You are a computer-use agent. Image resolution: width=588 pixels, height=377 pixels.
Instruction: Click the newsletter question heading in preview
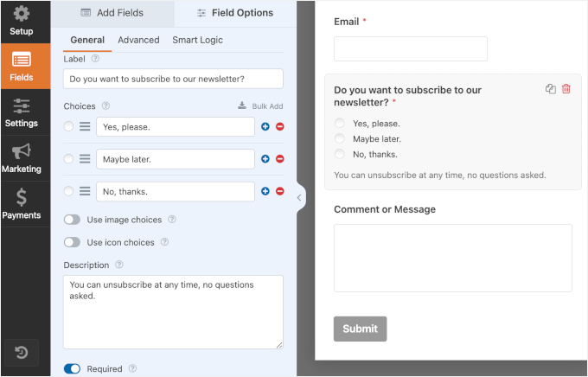pos(407,96)
